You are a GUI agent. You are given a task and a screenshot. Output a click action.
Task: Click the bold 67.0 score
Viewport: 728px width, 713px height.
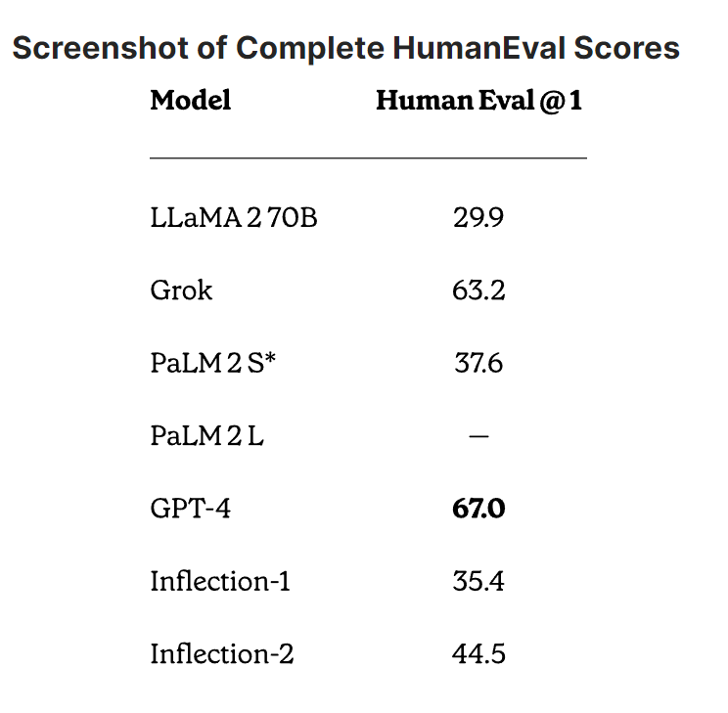[x=478, y=509]
